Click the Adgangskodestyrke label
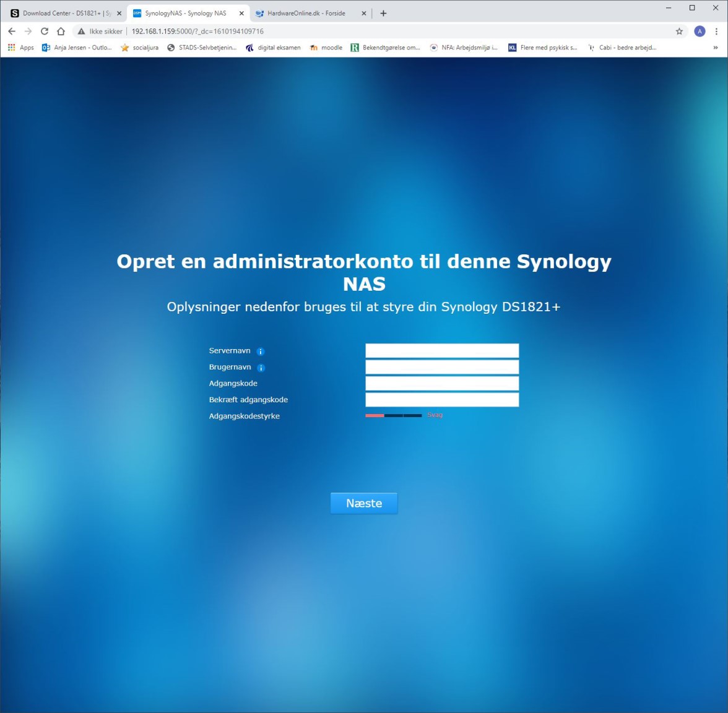The image size is (728, 713). 244,416
